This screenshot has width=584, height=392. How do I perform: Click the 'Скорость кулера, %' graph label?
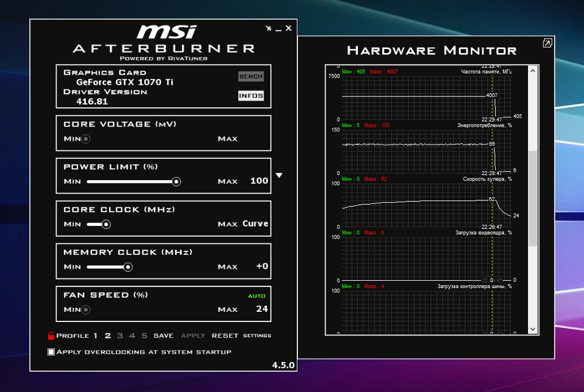tap(487, 179)
